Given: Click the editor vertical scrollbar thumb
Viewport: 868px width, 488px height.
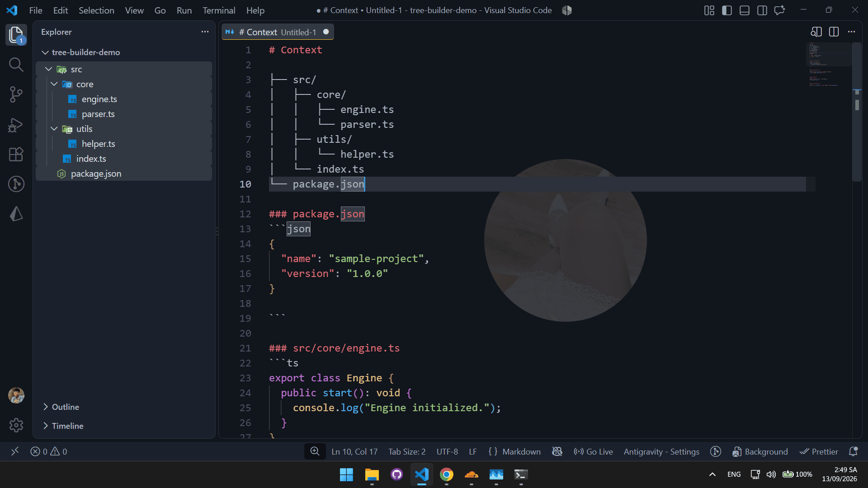Looking at the screenshot, I should pyautogui.click(x=857, y=112).
